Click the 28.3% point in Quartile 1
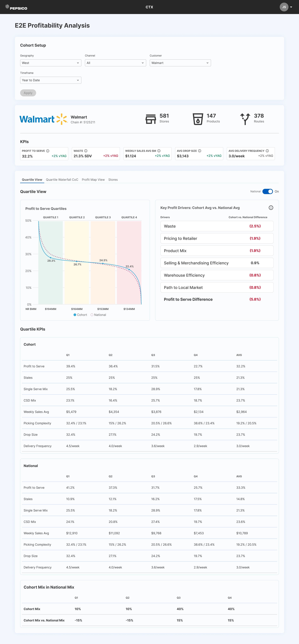The height and width of the screenshot is (644, 299). pos(50,257)
